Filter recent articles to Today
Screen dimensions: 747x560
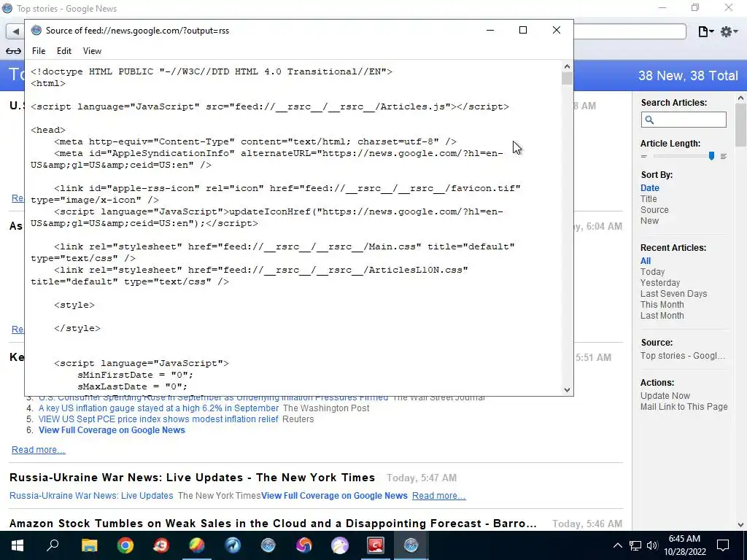652,272
